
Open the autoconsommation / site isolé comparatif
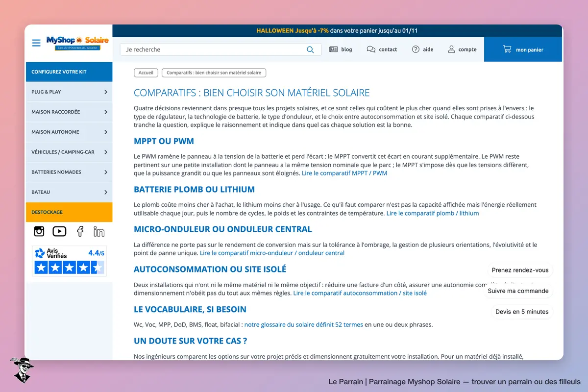(360, 293)
